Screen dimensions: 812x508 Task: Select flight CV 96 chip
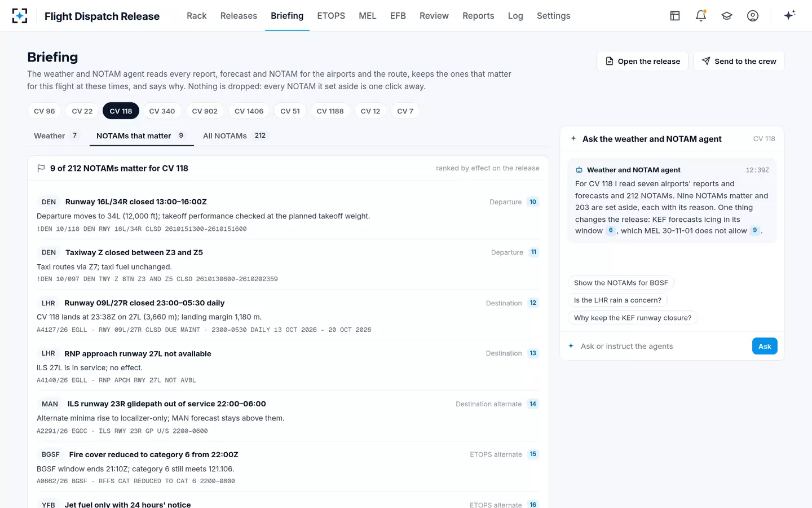click(45, 111)
